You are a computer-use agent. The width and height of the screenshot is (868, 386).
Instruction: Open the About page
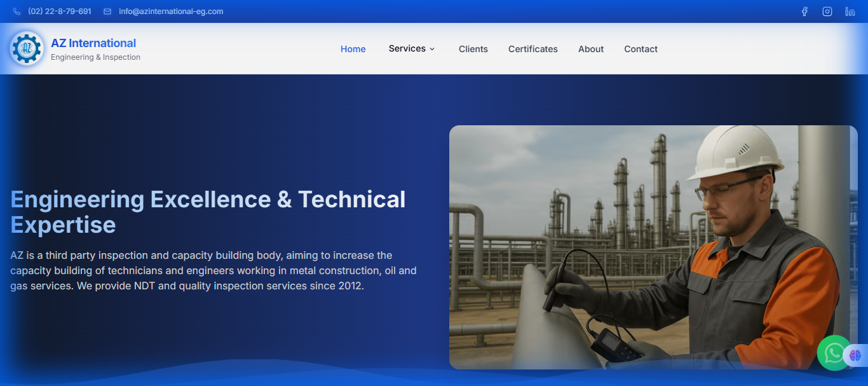click(x=590, y=49)
